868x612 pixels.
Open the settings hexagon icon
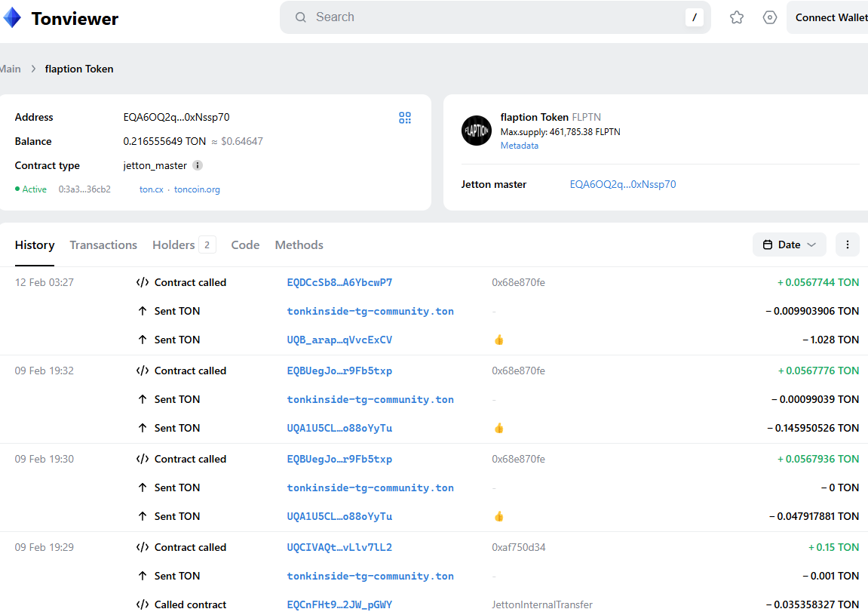pos(770,17)
